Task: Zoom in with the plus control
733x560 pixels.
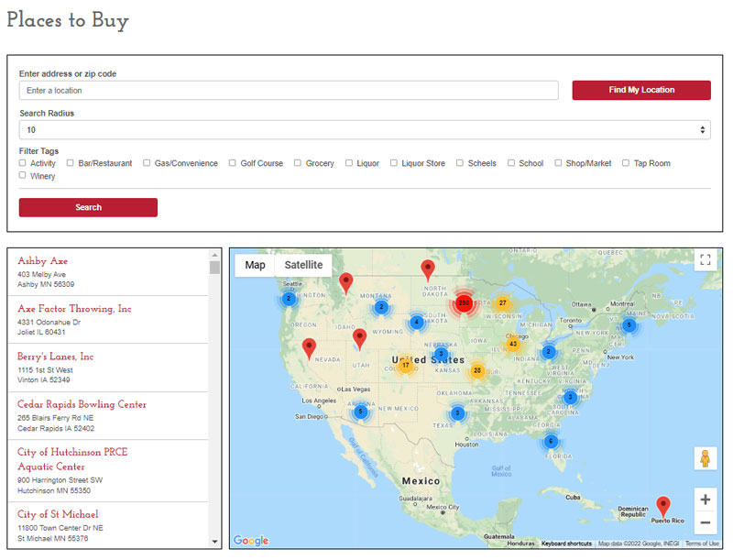Action: [x=705, y=500]
